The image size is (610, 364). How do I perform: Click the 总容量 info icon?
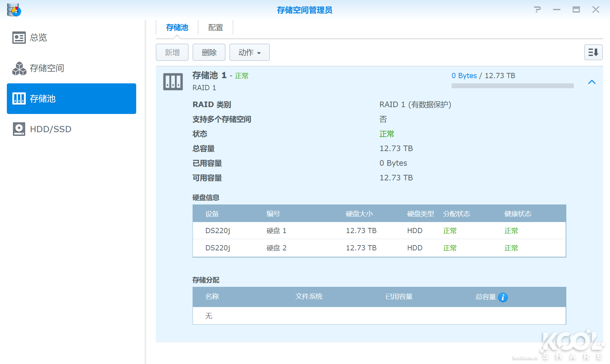tap(503, 297)
